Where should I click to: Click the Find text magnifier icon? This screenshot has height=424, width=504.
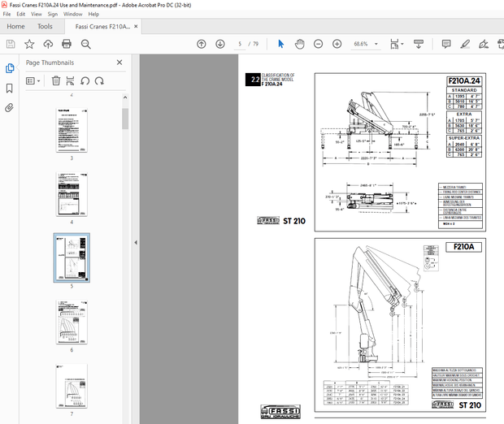tap(86, 44)
